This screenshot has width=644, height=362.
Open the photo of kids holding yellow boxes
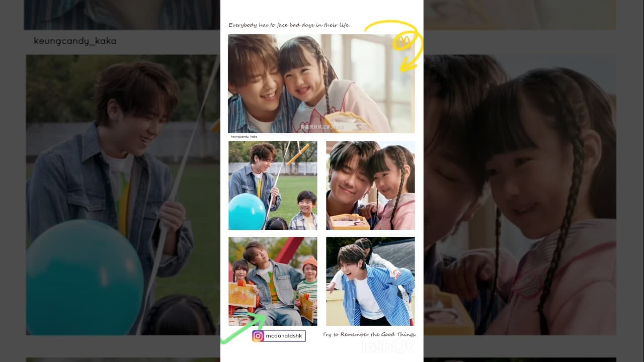273,282
